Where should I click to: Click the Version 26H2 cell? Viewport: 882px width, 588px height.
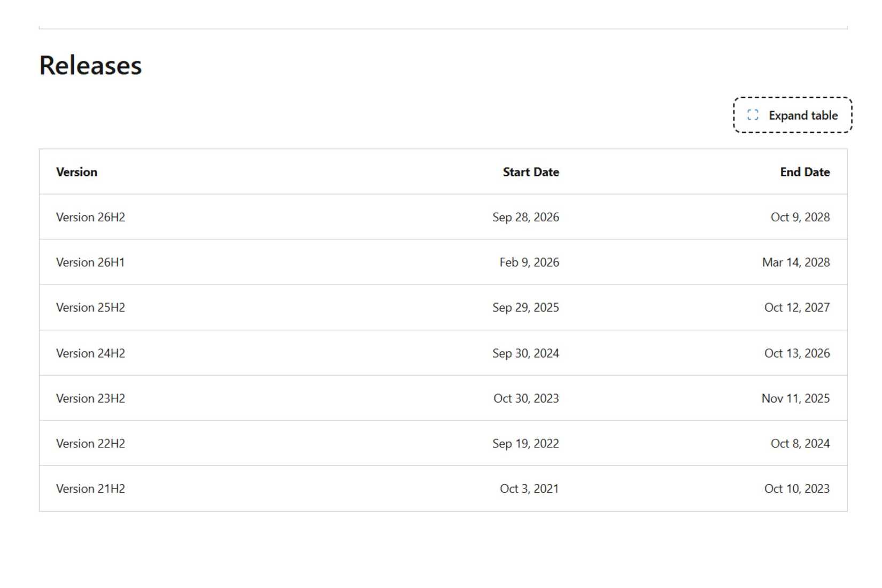(90, 217)
